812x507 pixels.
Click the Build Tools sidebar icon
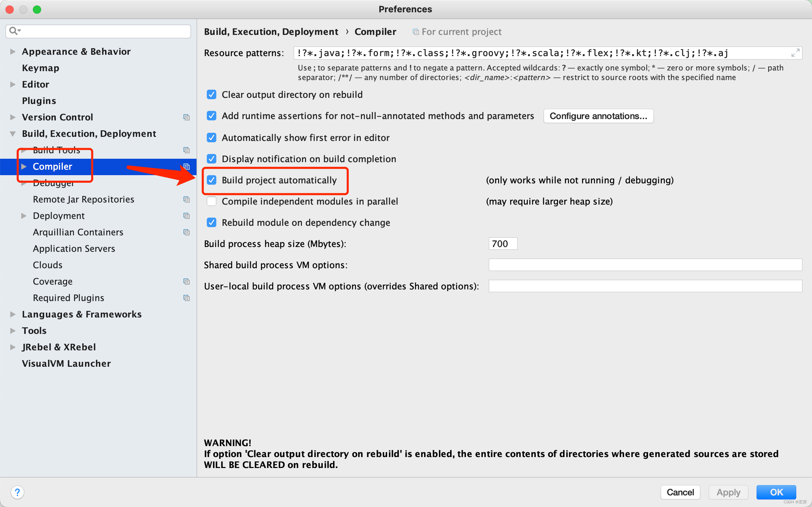pyautogui.click(x=186, y=149)
